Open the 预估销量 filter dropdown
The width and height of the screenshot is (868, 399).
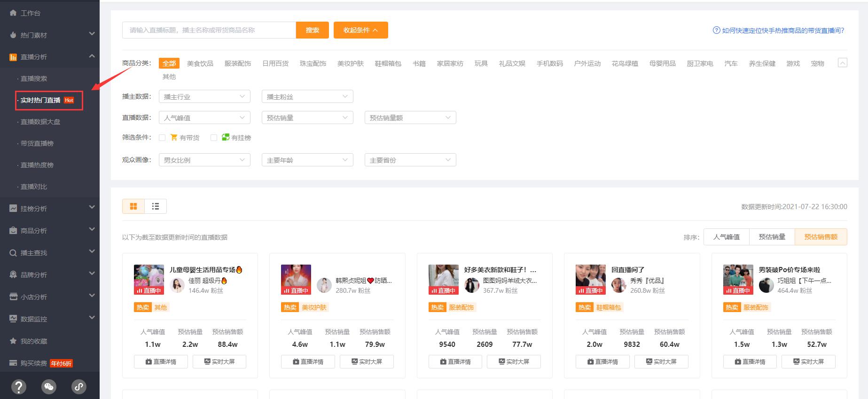tap(307, 117)
